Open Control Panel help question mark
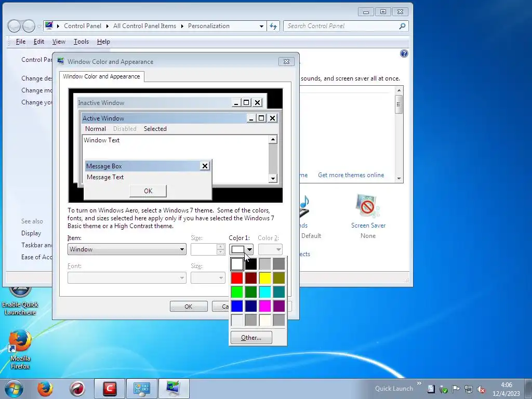Screen dimensions: 532x399 [x=404, y=54]
